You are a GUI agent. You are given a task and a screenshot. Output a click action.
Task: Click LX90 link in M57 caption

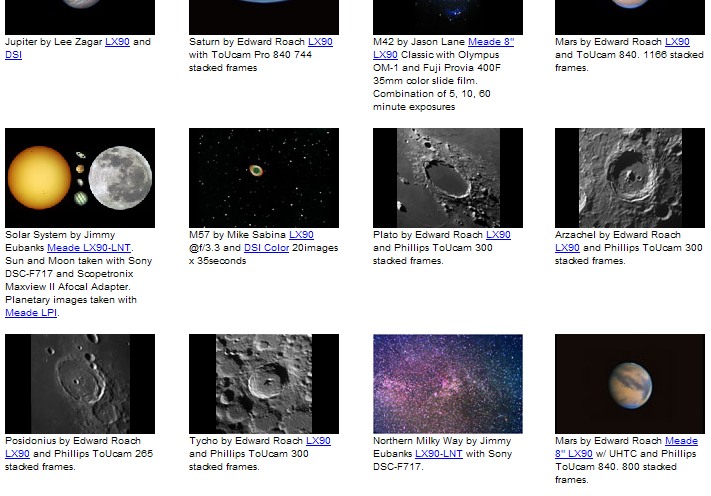tap(302, 235)
